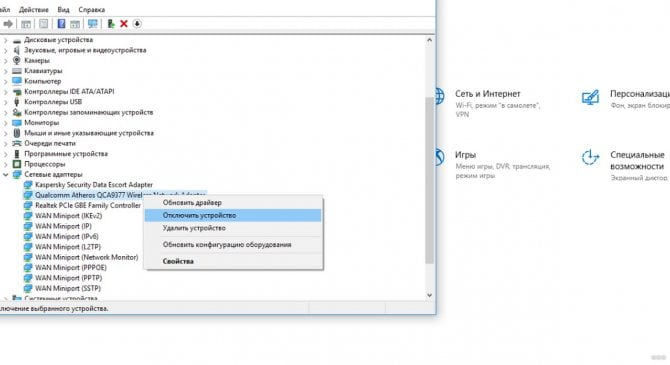Expand the Компьютер tree node
The width and height of the screenshot is (670, 365).
point(6,81)
